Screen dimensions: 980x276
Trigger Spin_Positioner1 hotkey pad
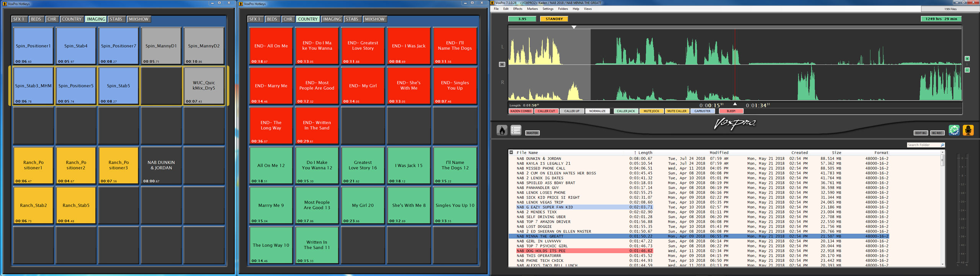(33, 46)
